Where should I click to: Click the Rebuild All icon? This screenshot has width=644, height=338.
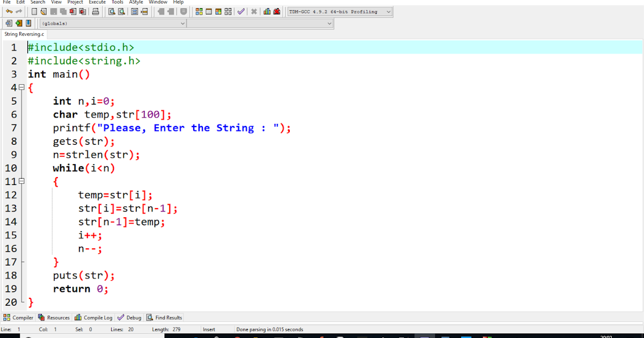pos(228,11)
